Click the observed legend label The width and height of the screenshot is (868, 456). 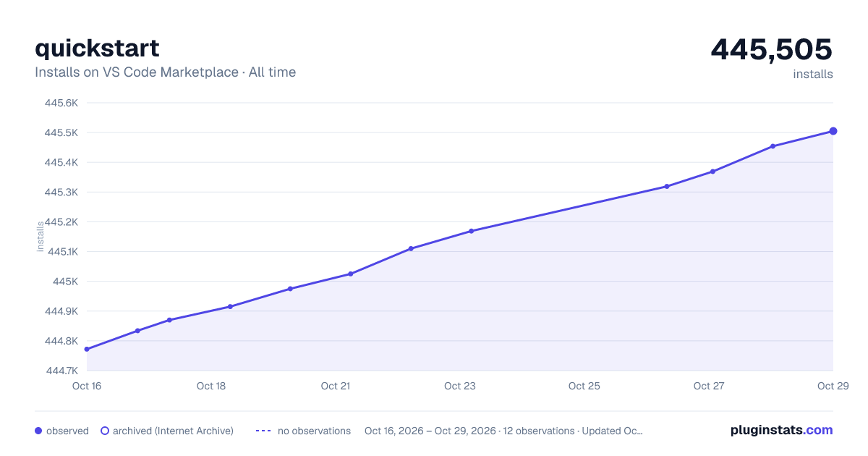(67, 431)
